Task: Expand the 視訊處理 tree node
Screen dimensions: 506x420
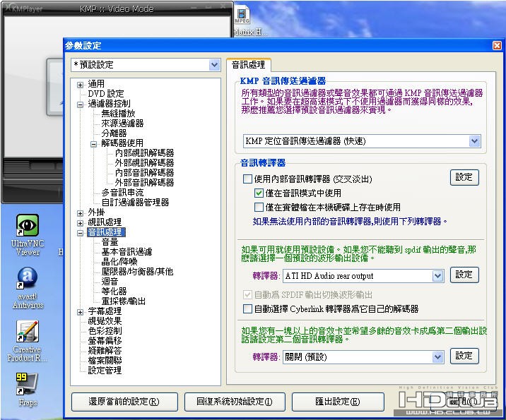Action: tap(80, 223)
